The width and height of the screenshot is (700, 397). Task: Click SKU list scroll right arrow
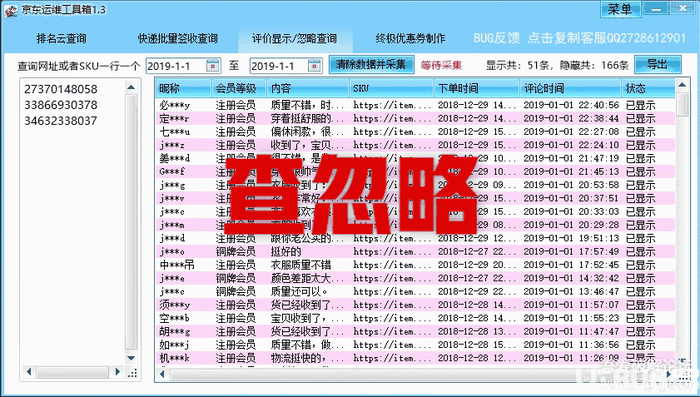click(117, 372)
